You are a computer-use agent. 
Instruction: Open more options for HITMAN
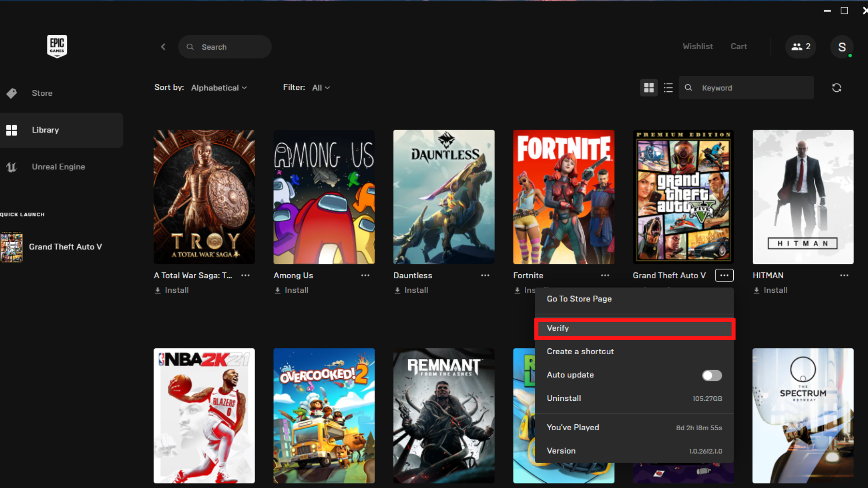(844, 275)
